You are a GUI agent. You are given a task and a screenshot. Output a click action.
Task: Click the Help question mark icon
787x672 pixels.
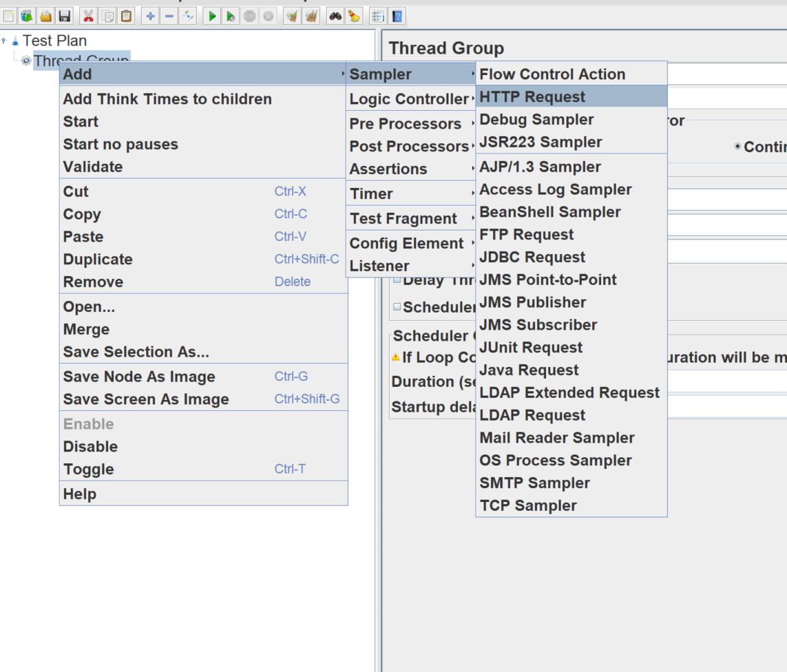tap(397, 16)
